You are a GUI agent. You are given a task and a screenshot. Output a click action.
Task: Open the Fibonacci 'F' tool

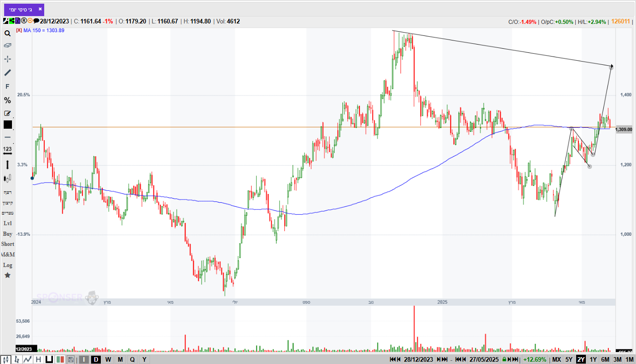7,86
